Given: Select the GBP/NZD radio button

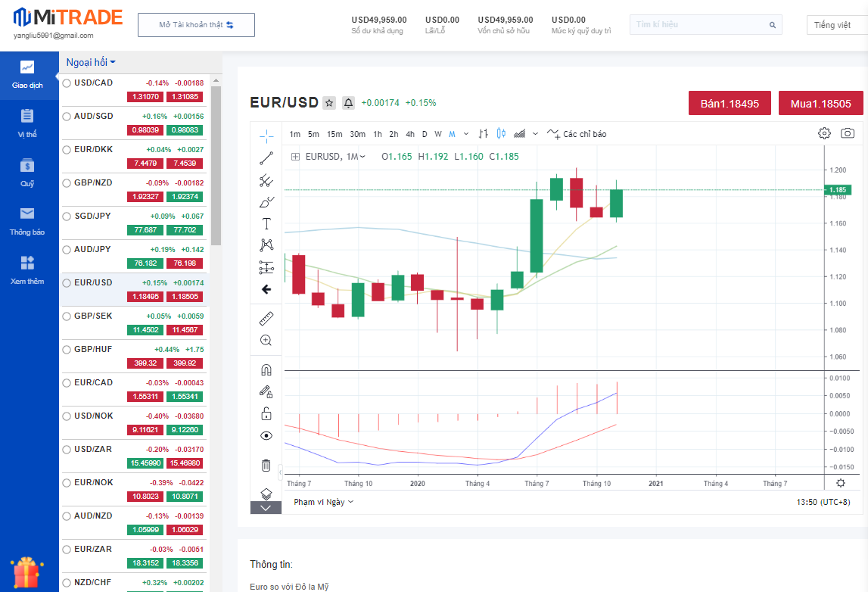Looking at the screenshot, I should (x=67, y=183).
